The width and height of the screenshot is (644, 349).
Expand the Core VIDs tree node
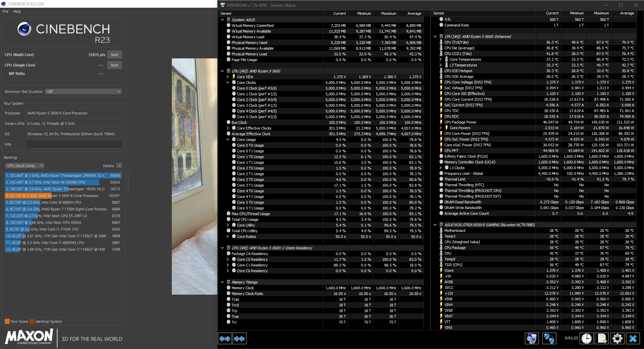click(228, 77)
